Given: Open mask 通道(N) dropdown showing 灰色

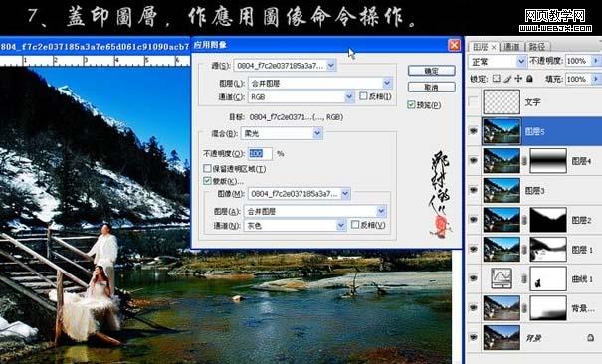Looking at the screenshot, I should [341, 226].
